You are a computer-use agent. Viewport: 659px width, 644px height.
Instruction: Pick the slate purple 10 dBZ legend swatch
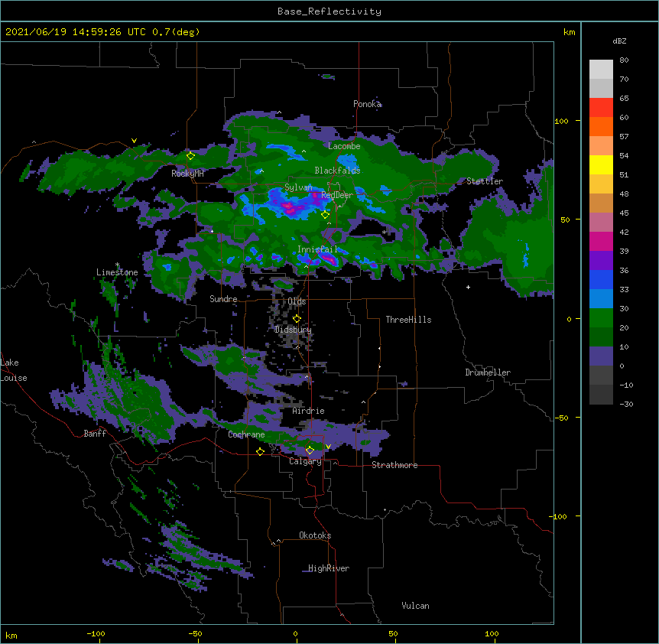pyautogui.click(x=601, y=356)
